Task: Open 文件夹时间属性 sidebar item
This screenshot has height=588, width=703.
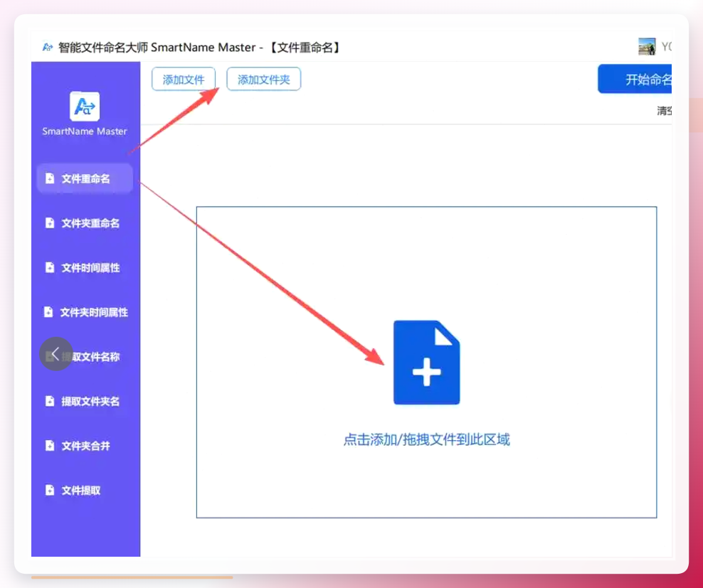Action: (85, 312)
